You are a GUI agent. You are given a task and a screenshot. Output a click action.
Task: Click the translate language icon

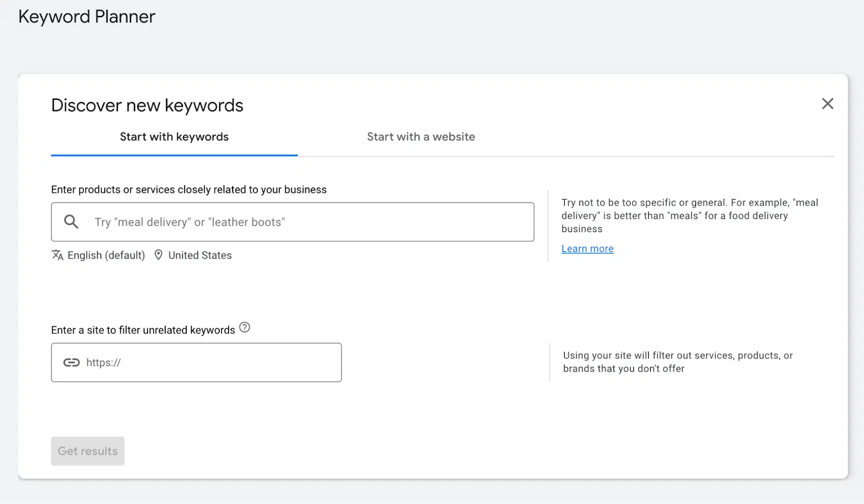57,255
